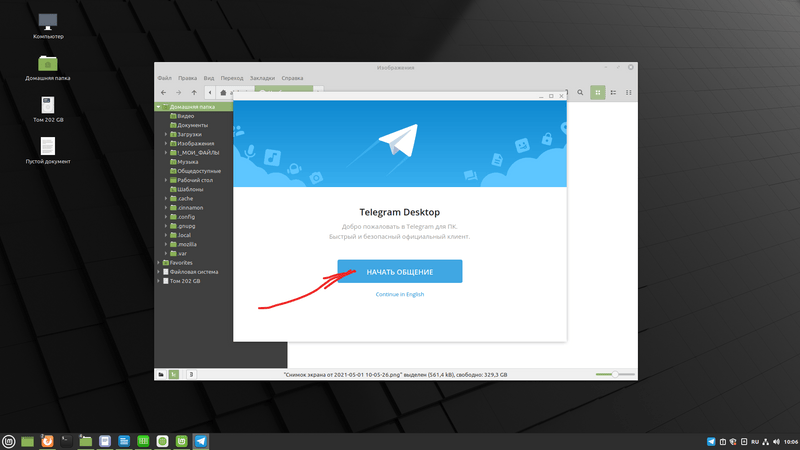Show tree view in the sidebar via the status bar button
Screen dimensions: 800x450
pyautogui.click(x=174, y=374)
